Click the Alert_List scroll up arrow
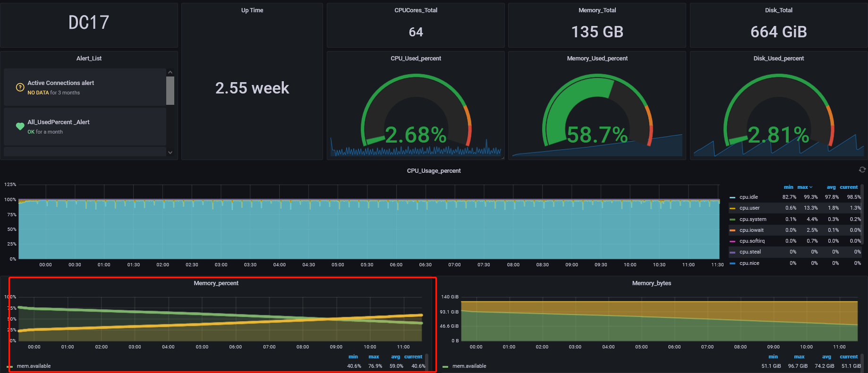The width and height of the screenshot is (868, 373). tap(170, 72)
